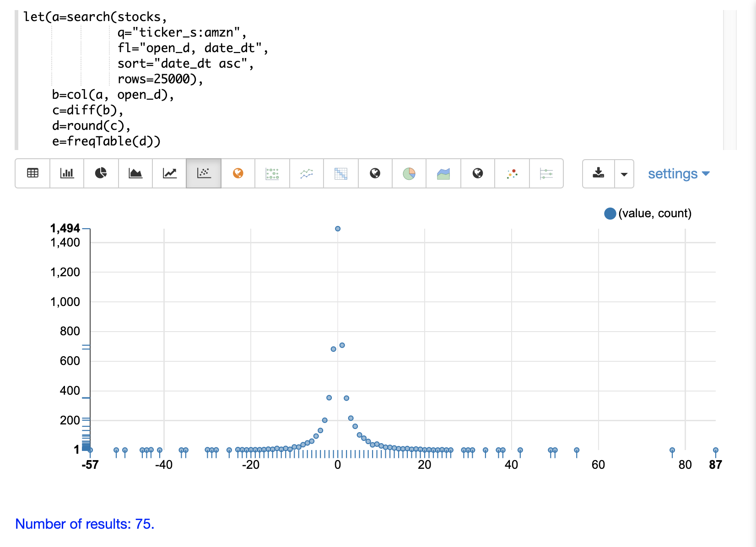This screenshot has width=756, height=547.
Task: Select the bar chart visualization
Action: 67,173
